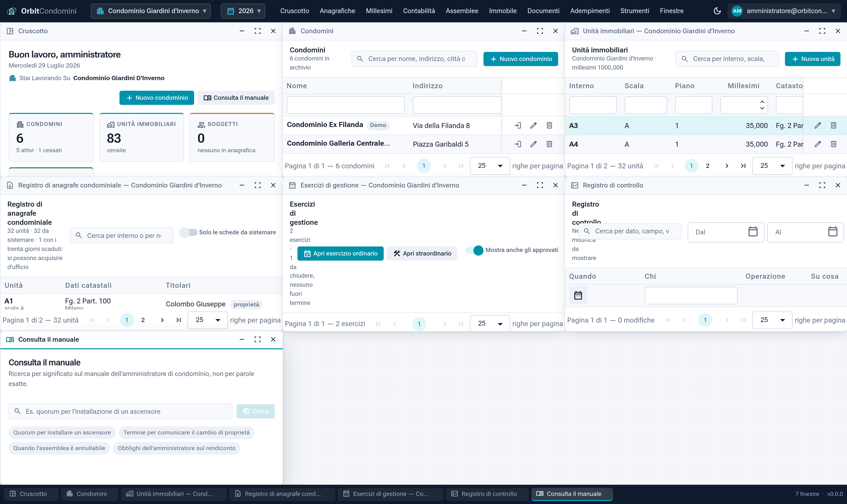The image size is (847, 504).
Task: Open rows per page dropdown in Registro di controllo
Action: (x=772, y=320)
